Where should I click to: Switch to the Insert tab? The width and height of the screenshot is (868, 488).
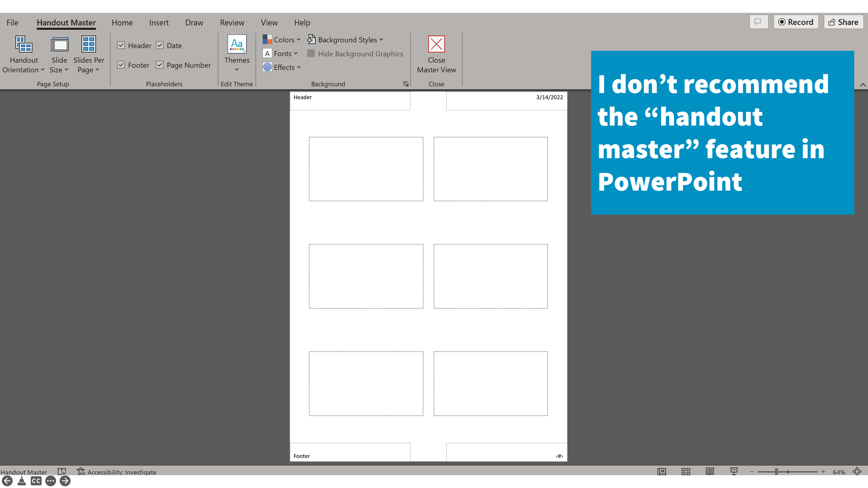159,22
